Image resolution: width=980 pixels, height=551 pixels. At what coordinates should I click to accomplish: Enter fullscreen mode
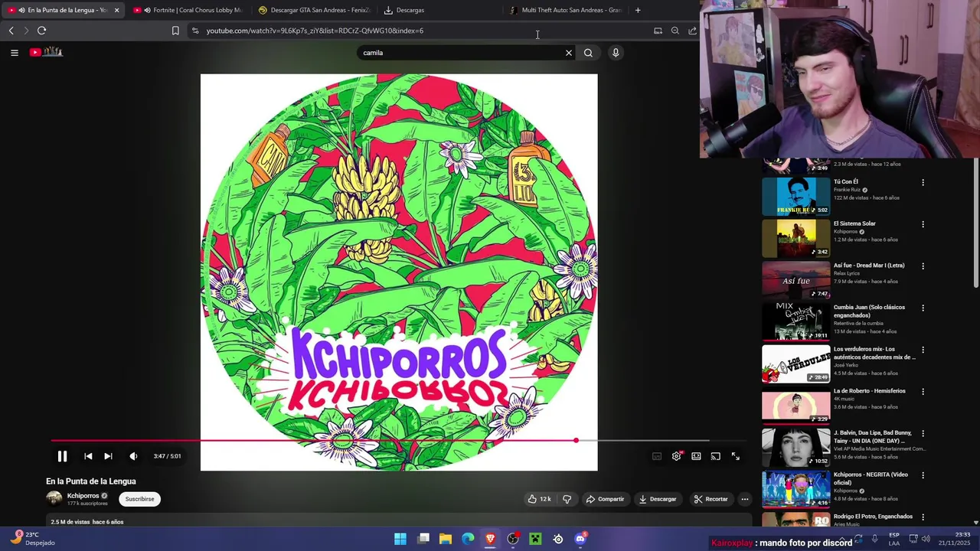tap(735, 456)
